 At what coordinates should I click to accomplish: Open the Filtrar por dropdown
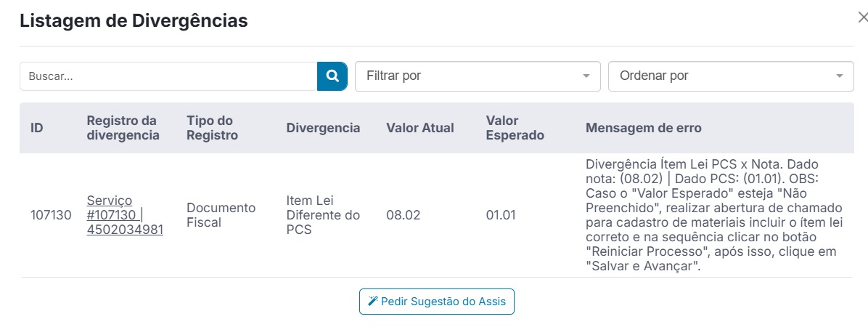[x=478, y=76]
